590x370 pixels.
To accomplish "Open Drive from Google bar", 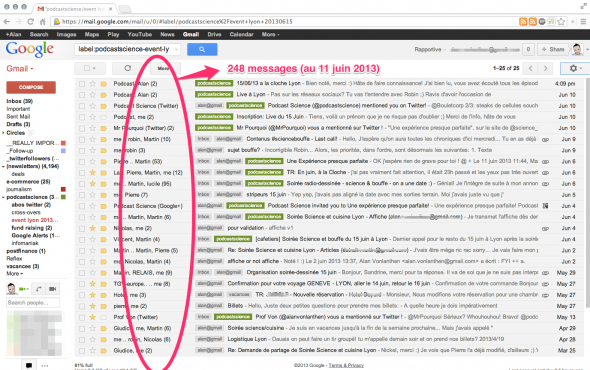I will [214, 34].
